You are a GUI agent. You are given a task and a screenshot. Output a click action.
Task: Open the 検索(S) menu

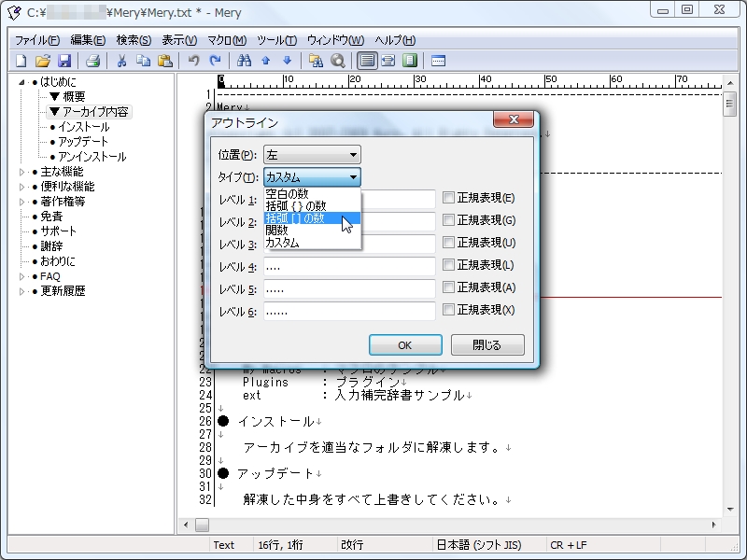(x=134, y=40)
